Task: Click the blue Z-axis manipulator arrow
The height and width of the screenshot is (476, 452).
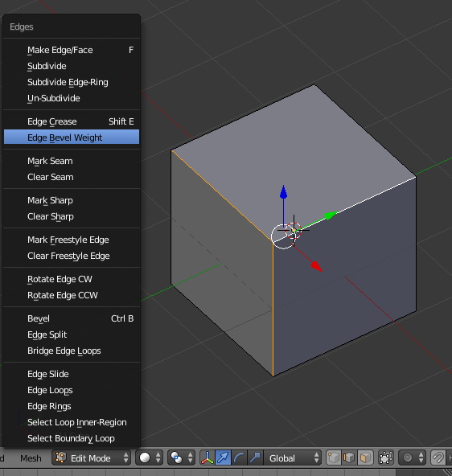Action: 284,192
